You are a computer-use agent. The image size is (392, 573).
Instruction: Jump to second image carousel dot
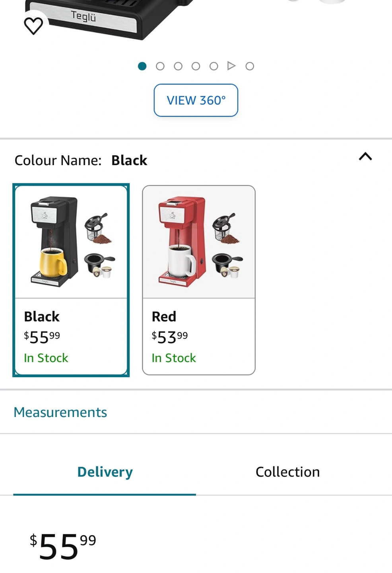click(x=160, y=66)
